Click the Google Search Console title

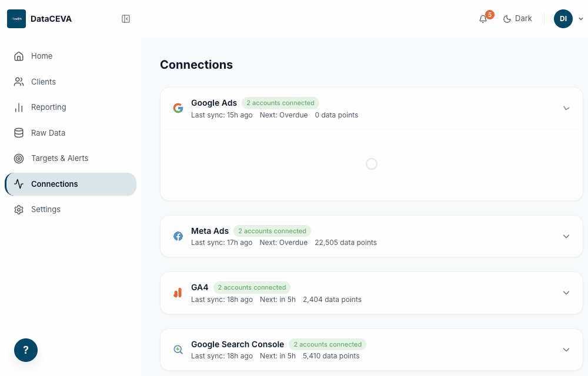[x=238, y=344]
